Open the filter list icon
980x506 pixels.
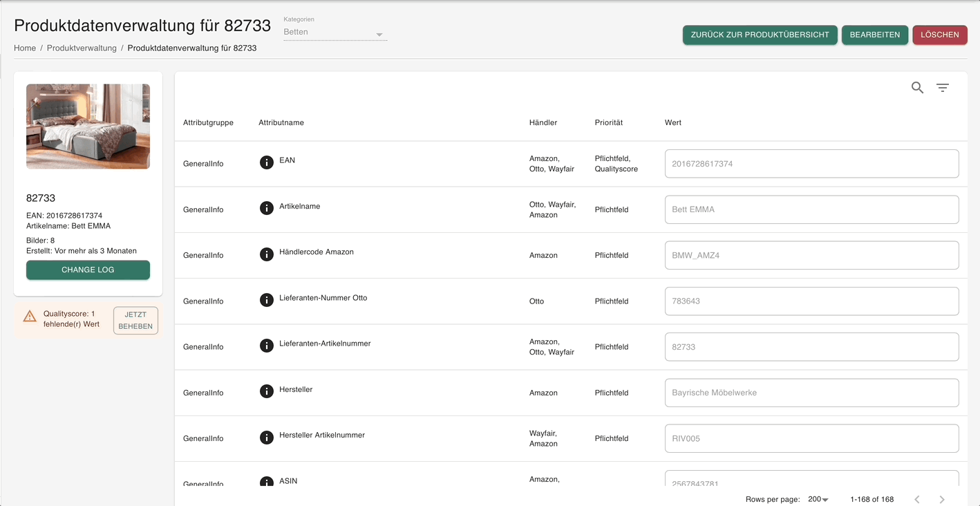[x=943, y=88]
